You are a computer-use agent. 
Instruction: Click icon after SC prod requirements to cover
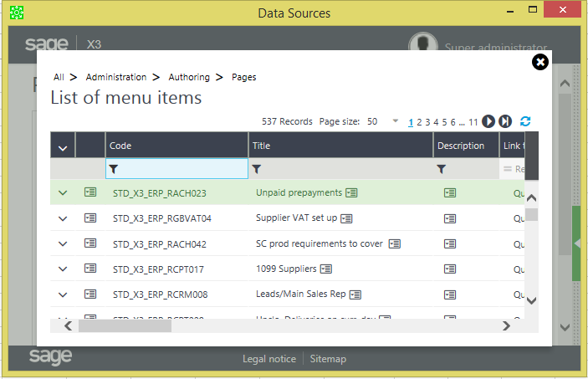[x=394, y=244]
